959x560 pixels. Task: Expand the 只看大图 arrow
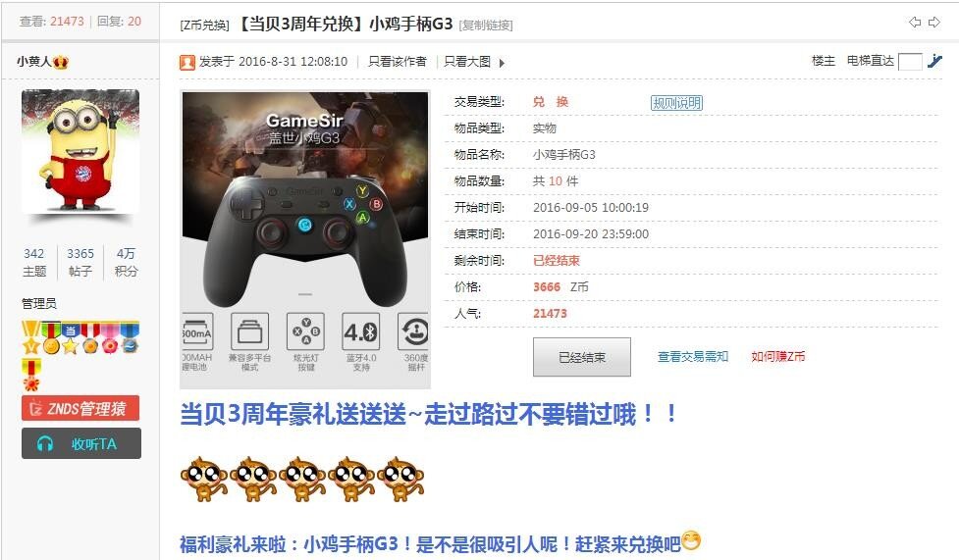pyautogui.click(x=502, y=63)
